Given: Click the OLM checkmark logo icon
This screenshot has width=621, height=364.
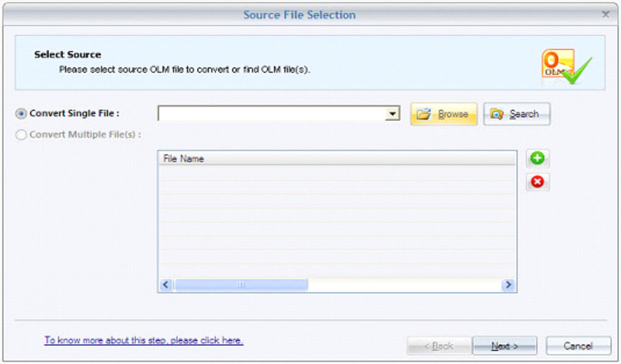Looking at the screenshot, I should [566, 67].
